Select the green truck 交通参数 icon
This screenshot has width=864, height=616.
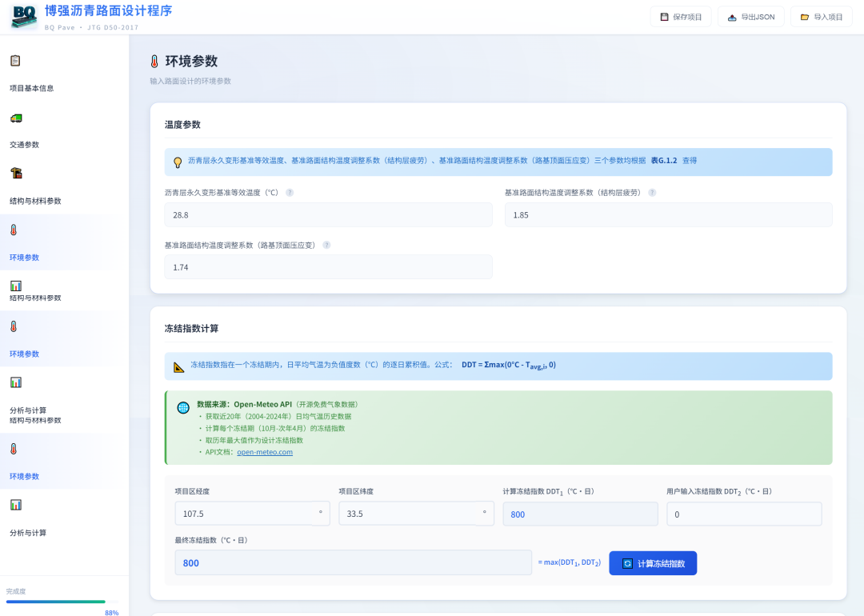[16, 118]
